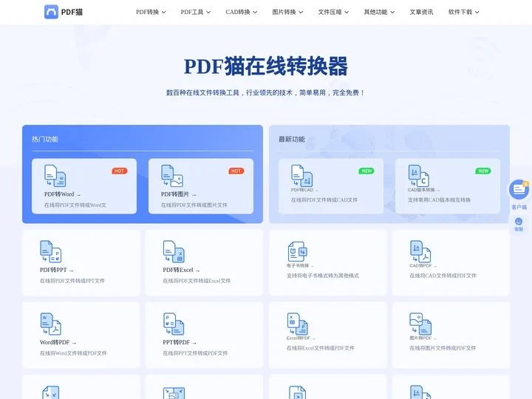Select the PDF转CAD icon

301,176
